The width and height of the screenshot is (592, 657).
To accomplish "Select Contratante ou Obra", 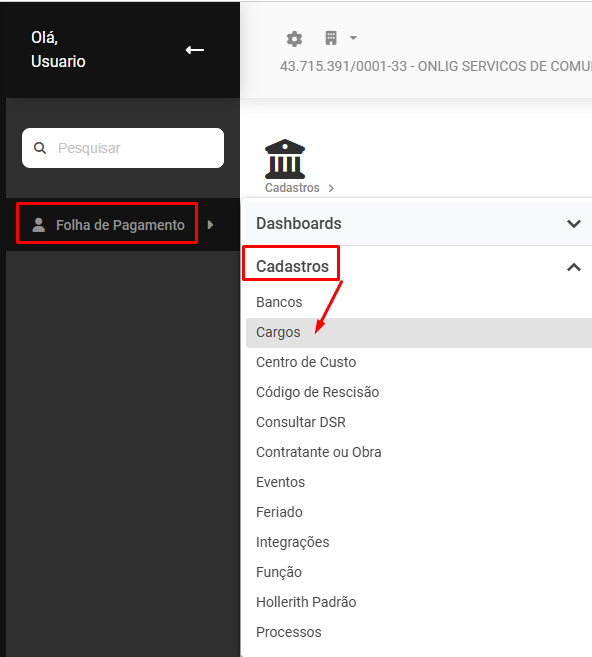I will [x=318, y=452].
